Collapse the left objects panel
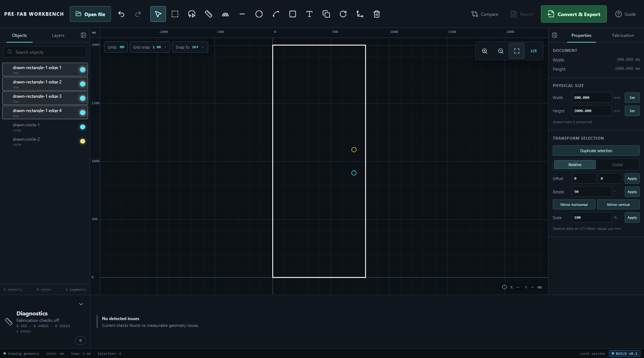Screen dimensions: 644x358 click(83, 35)
